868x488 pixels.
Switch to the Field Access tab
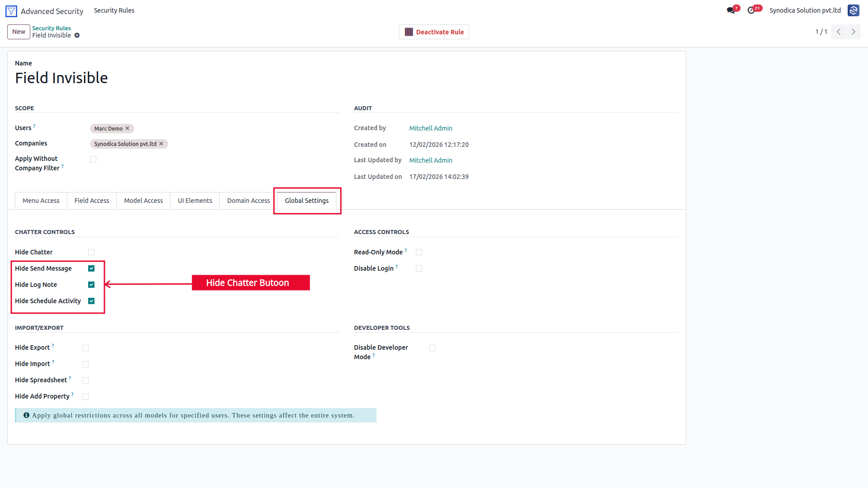click(x=92, y=201)
